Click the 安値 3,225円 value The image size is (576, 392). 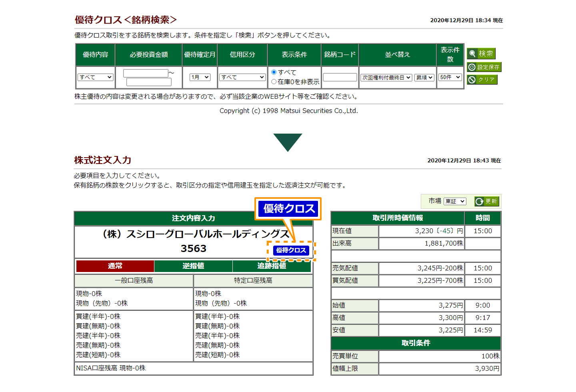pyautogui.click(x=451, y=330)
